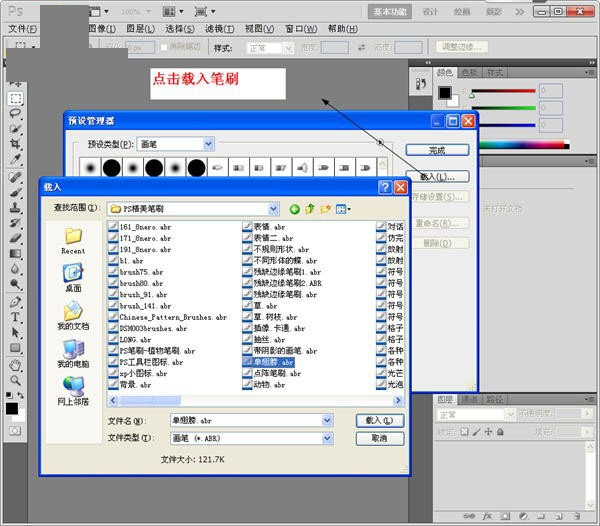This screenshot has height=526, width=600.
Task: Select the Brush tool
Action: pos(16,192)
